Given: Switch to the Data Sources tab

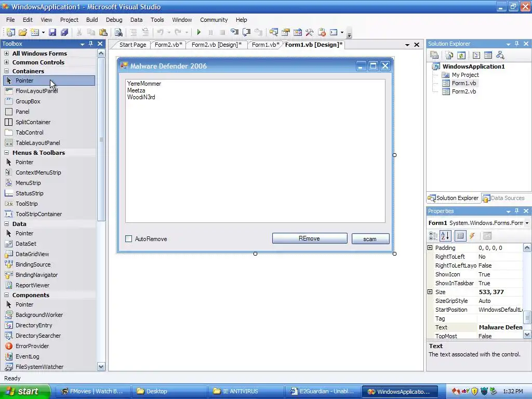Looking at the screenshot, I should 504,198.
